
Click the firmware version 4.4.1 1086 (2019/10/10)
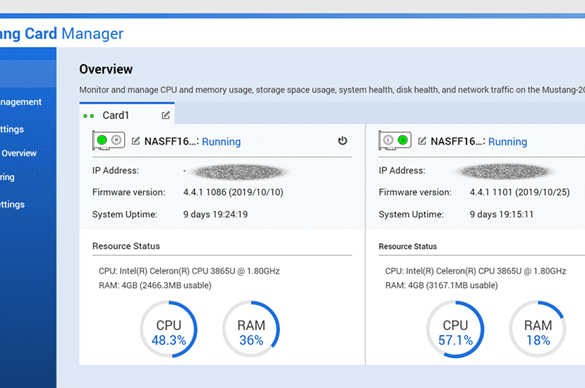click(233, 192)
